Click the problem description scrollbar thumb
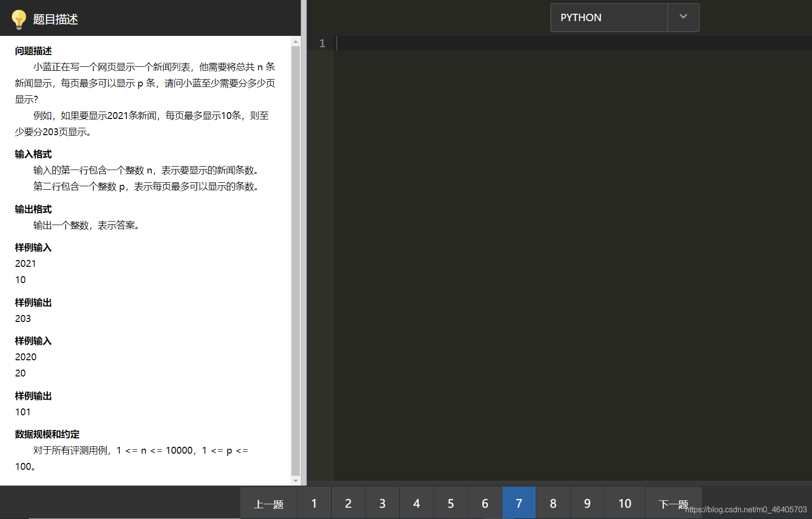812x519 pixels. point(295,260)
